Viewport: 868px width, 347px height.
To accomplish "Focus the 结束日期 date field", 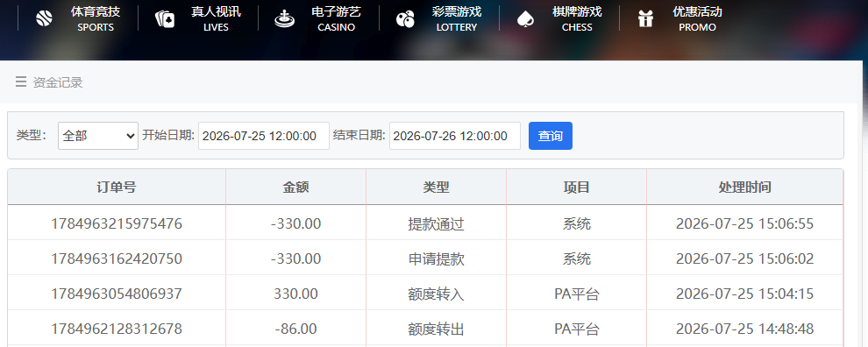I will pyautogui.click(x=454, y=136).
